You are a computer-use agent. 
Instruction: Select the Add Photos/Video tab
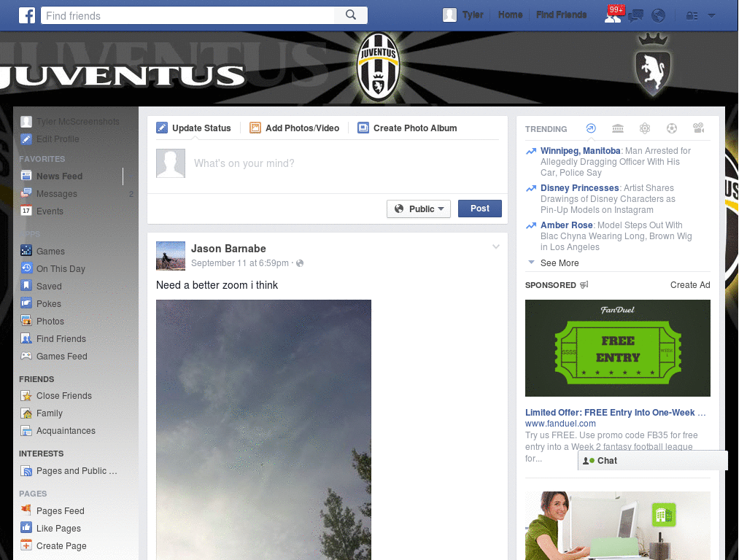click(x=295, y=128)
